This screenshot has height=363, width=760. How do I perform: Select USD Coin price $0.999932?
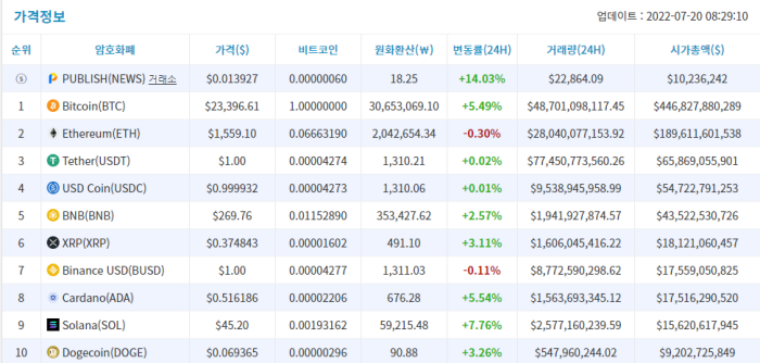coord(232,189)
